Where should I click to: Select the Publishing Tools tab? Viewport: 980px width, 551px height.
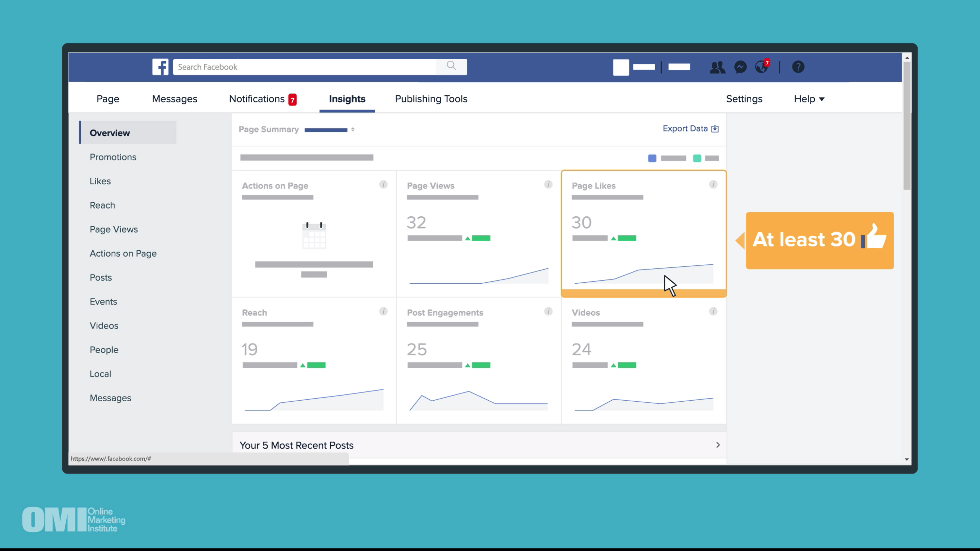[432, 99]
